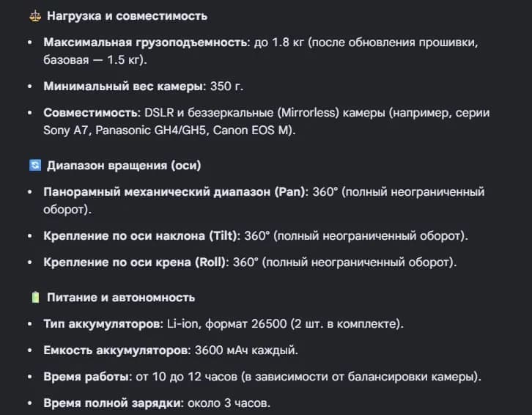This screenshot has height=415, width=532.
Task: Select heading 'Питание и автономность'
Action: pos(121,298)
